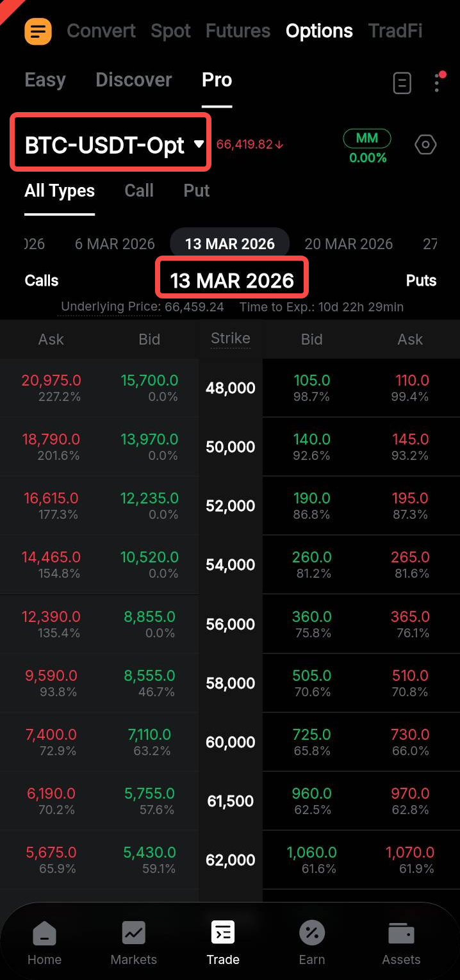
Task: Click the MM 0.00% margin badge
Action: [367, 147]
